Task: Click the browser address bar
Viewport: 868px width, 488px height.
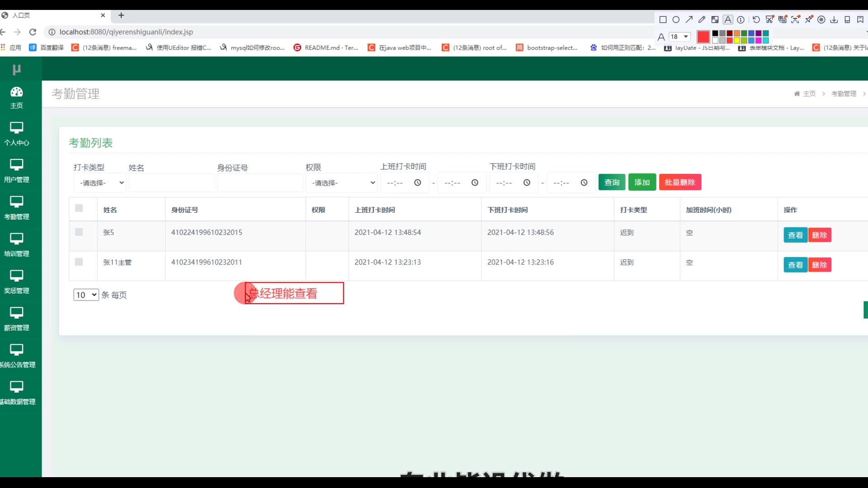Action: point(348,32)
